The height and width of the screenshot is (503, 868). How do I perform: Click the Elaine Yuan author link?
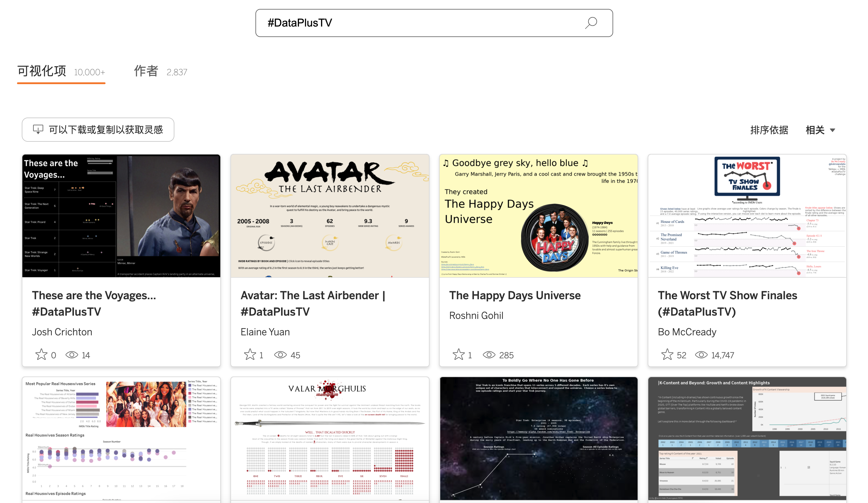tap(265, 332)
